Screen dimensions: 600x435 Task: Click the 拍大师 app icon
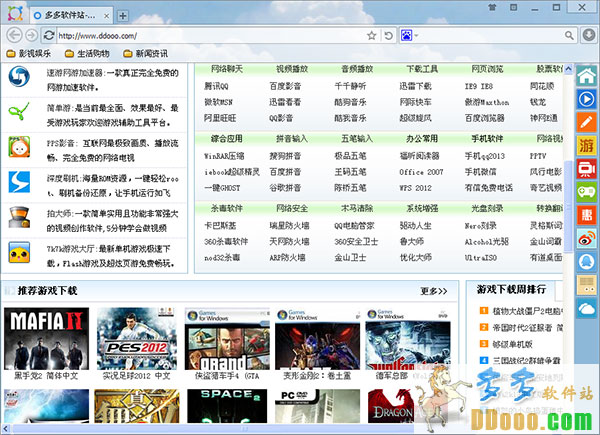click(x=19, y=217)
